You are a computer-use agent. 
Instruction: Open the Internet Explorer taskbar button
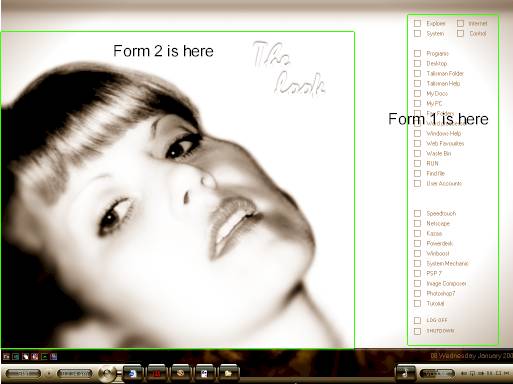pyautogui.click(x=133, y=373)
